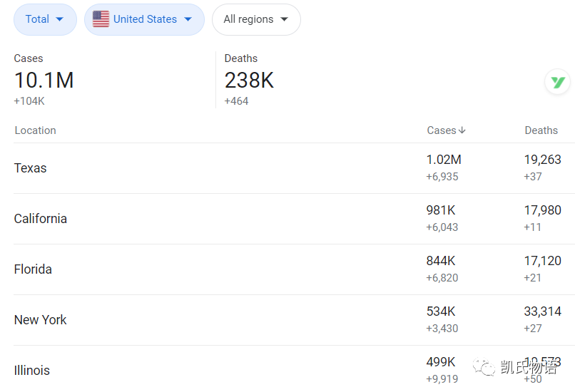Select the Florida row
Image resolution: width=575 pixels, height=392 pixels.
pyautogui.click(x=294, y=269)
